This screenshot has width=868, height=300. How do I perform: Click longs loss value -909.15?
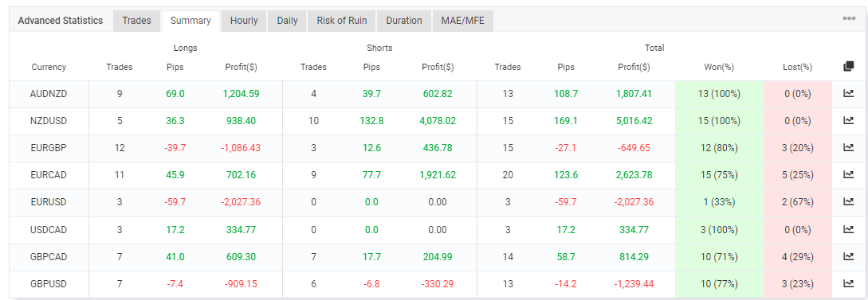point(241,284)
